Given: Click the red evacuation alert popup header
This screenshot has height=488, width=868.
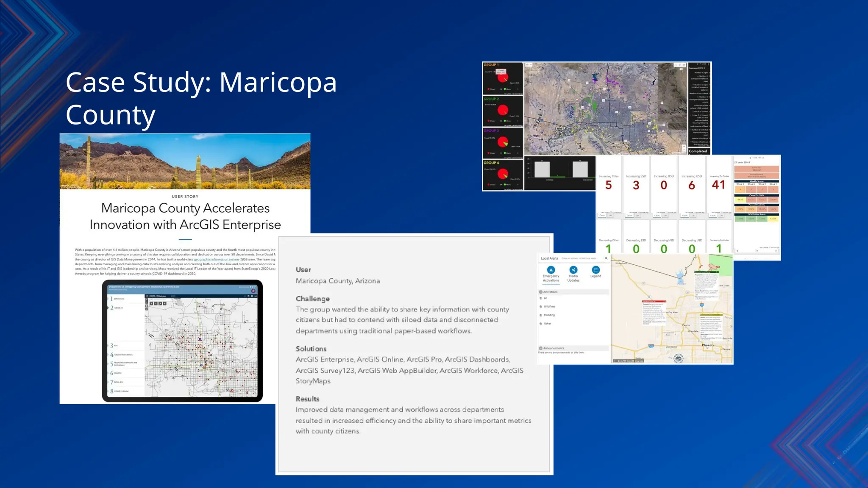Looking at the screenshot, I should 653,302.
